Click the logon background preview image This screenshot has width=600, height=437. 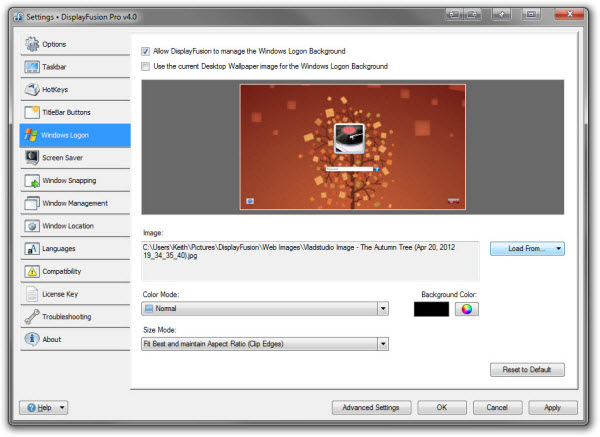[352, 147]
